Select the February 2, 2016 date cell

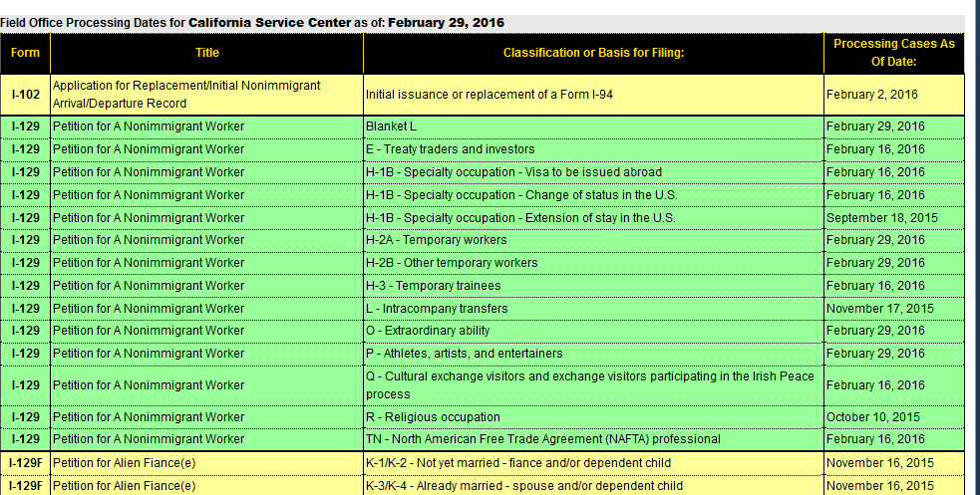click(x=893, y=95)
